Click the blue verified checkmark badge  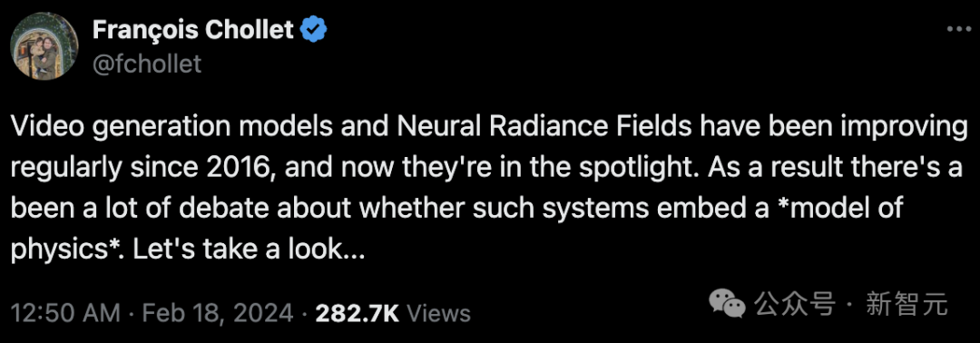point(312,30)
